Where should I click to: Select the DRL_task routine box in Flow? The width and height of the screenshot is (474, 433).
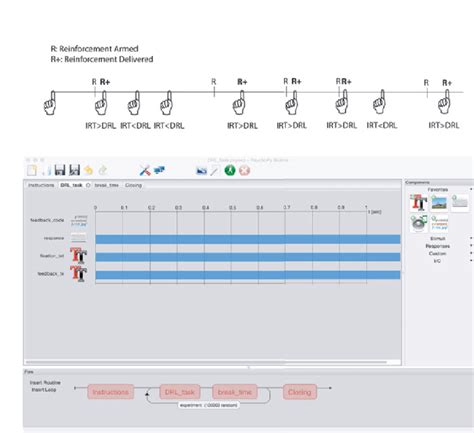(180, 392)
